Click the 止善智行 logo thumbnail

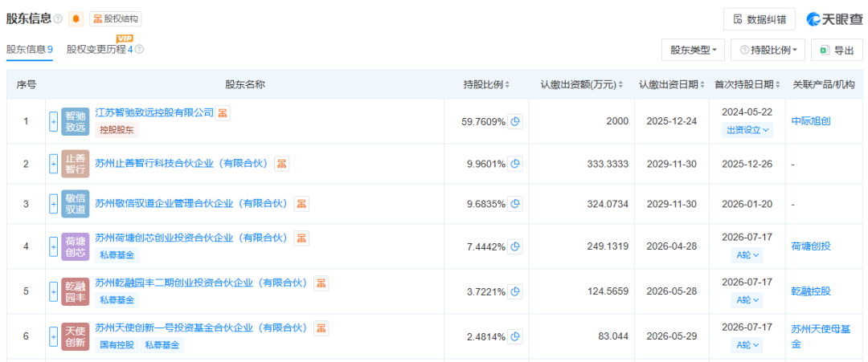click(75, 164)
